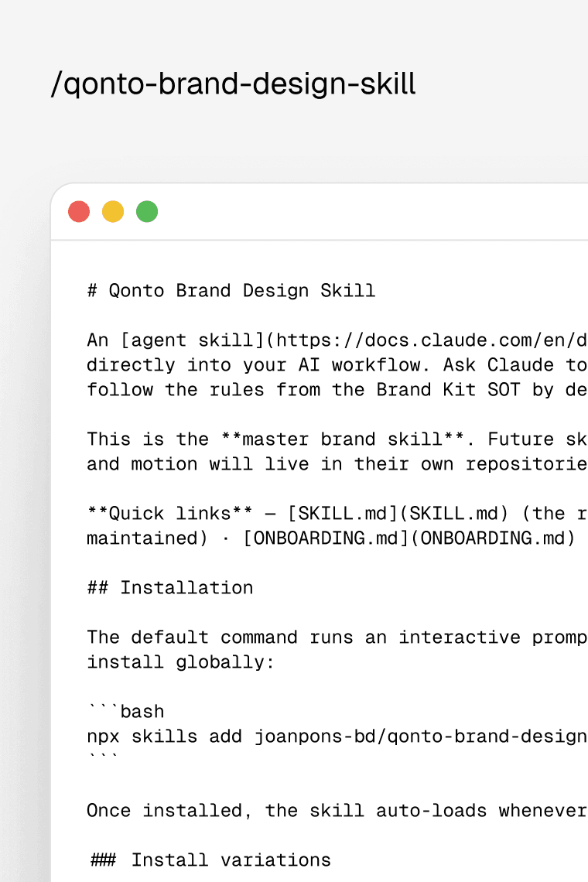Click the /qonto-brand-design-skill page title
The image size is (588, 882).
pos(233,84)
